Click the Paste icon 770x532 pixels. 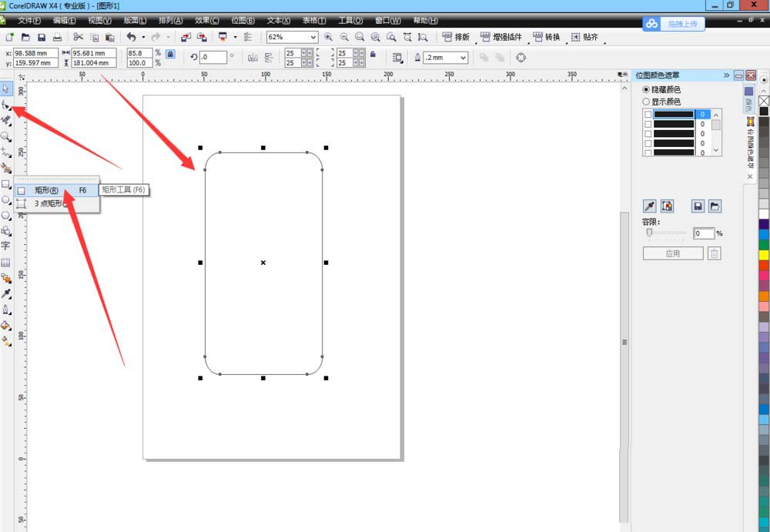pos(110,37)
